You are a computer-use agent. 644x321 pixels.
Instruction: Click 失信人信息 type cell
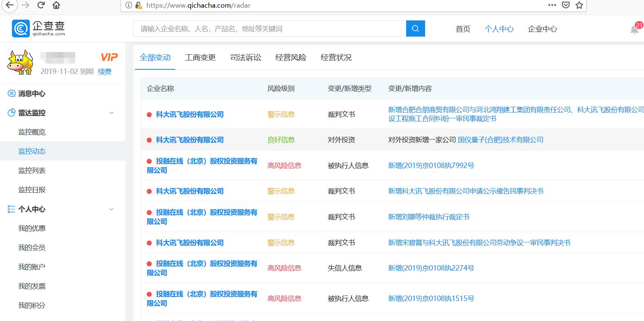click(x=345, y=268)
